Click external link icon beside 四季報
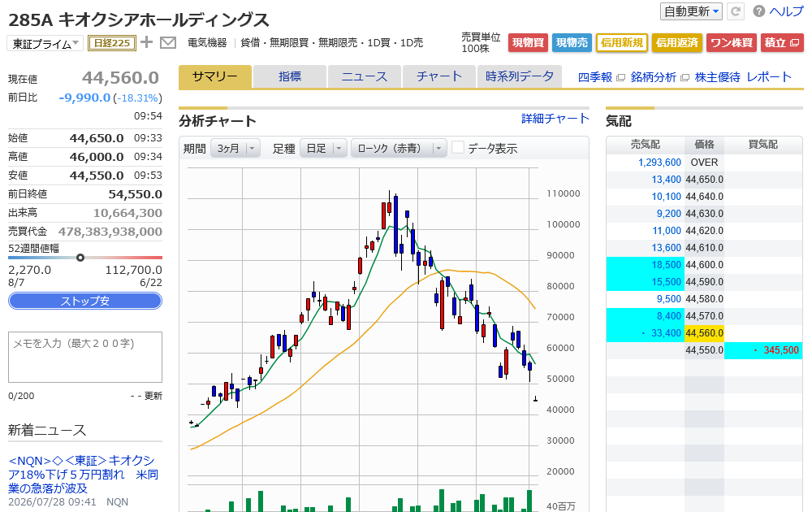 pyautogui.click(x=620, y=78)
